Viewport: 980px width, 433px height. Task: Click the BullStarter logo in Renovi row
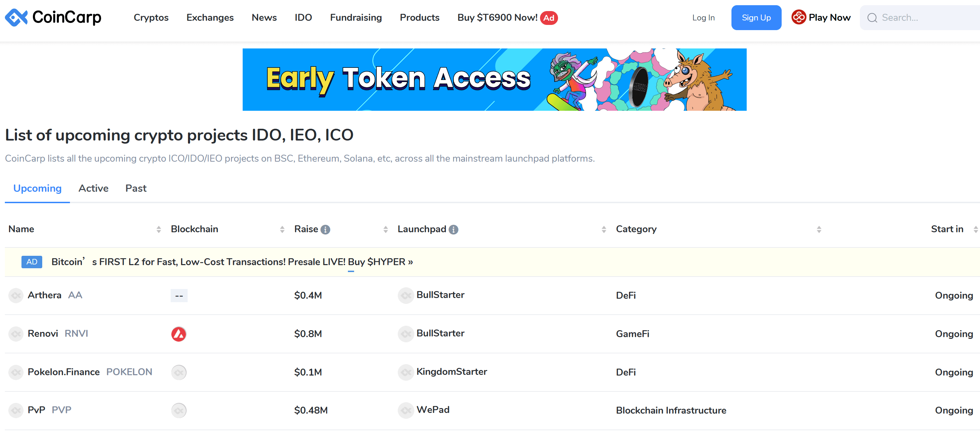tap(406, 334)
